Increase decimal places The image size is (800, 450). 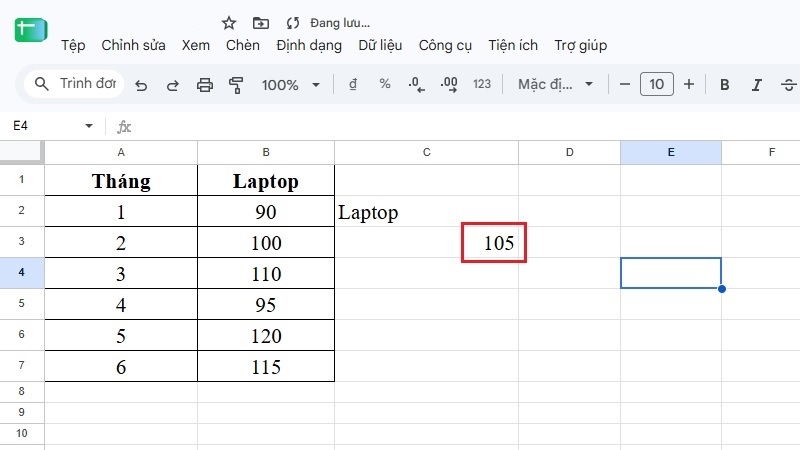pos(449,84)
